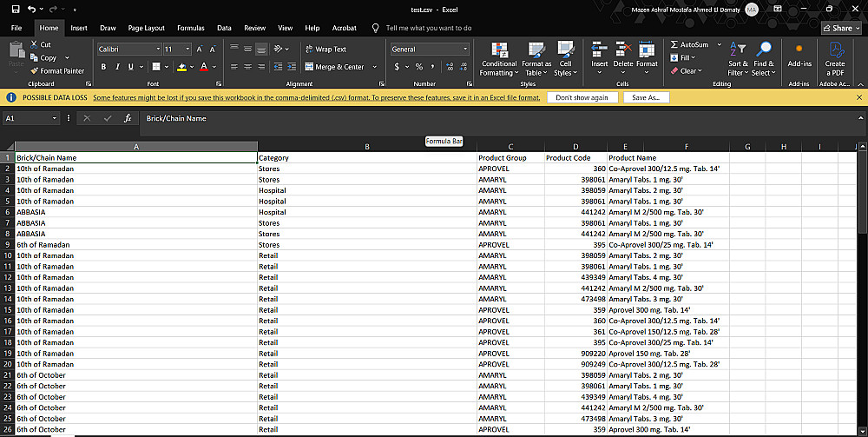Switch to the Insert tab
This screenshot has width=868, height=437.
79,28
